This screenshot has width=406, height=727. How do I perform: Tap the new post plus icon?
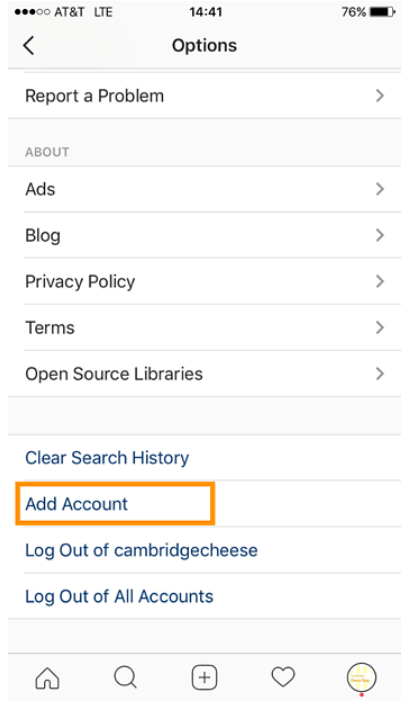click(204, 677)
